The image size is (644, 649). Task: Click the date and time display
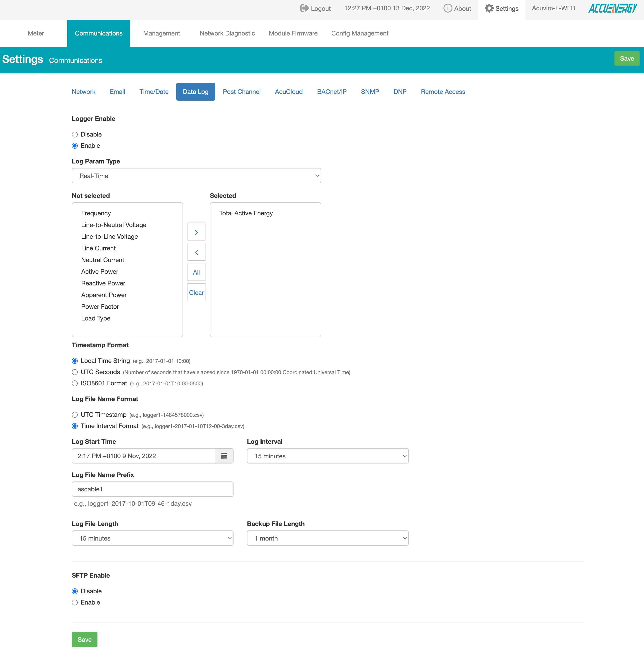(x=387, y=8)
